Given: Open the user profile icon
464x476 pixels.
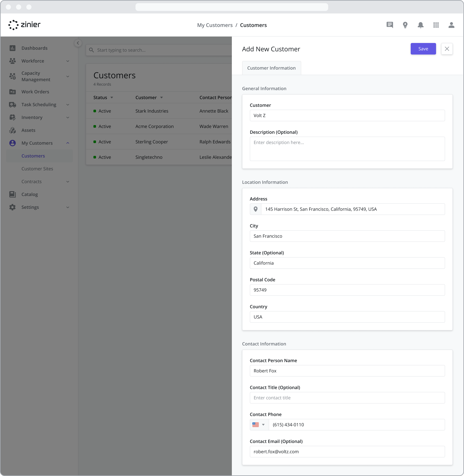Looking at the screenshot, I should [x=451, y=25].
